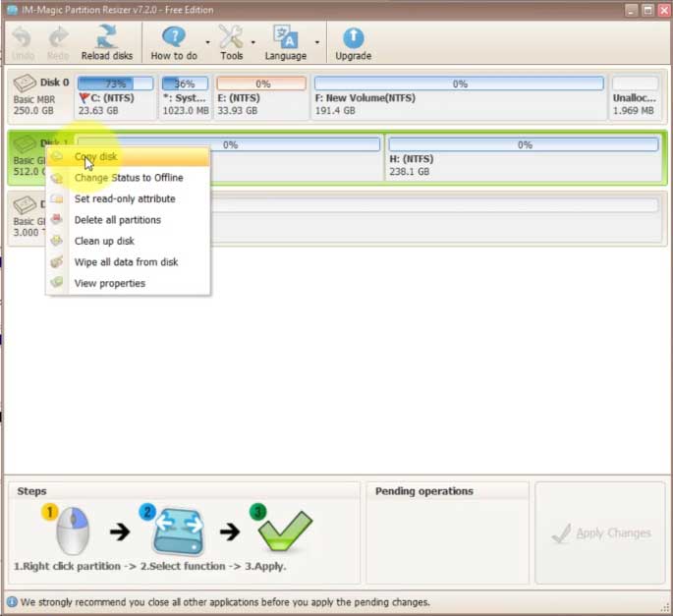Screen dimensions: 673x616
Task: Click the resize grip at window corner
Action: (x=665, y=606)
